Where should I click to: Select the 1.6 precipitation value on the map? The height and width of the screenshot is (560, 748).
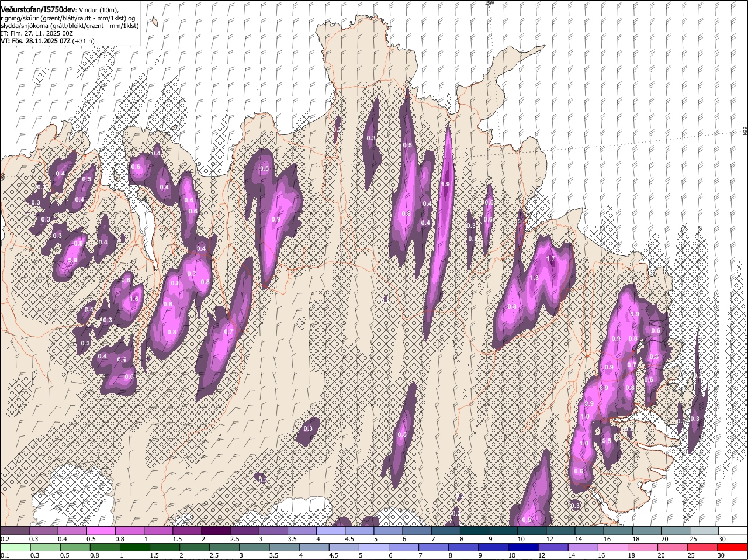click(x=134, y=299)
